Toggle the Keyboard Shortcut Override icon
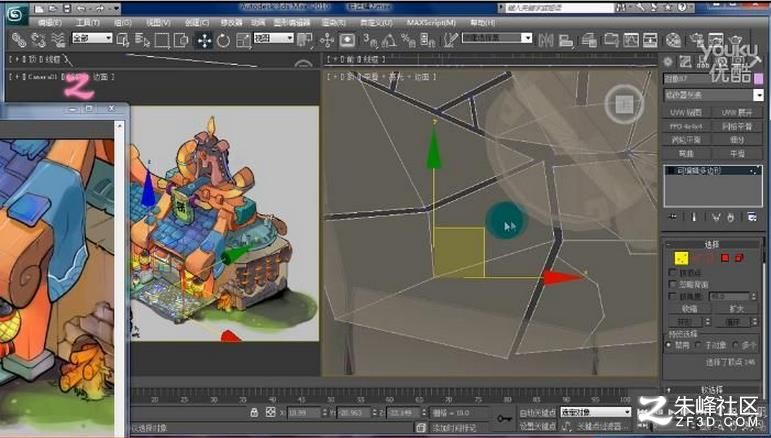 pos(347,40)
